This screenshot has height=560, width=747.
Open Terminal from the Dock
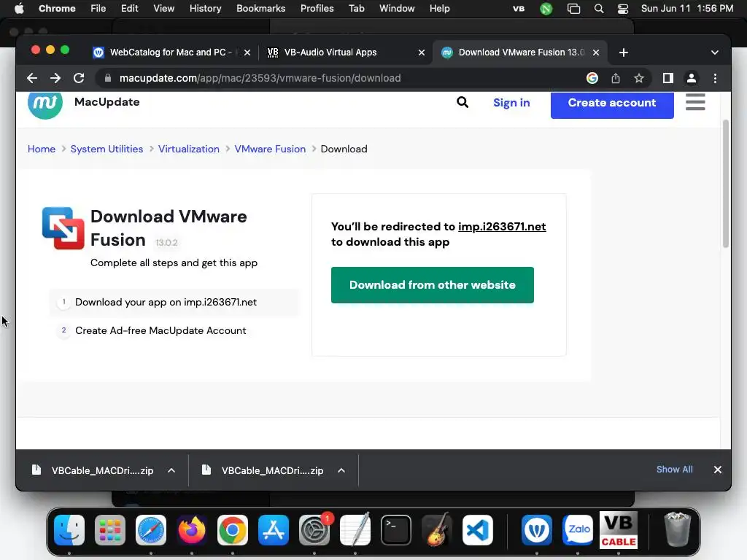[x=396, y=530]
